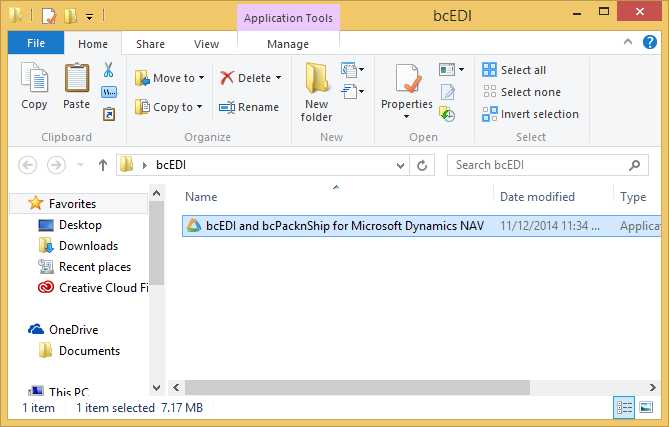The image size is (669, 427).
Task: Click the Copy icon in Clipboard group
Action: pyautogui.click(x=34, y=86)
